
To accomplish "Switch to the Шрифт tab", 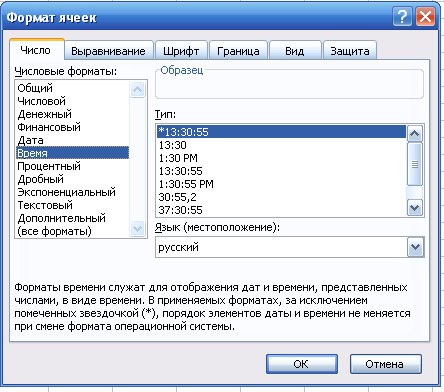I will point(181,51).
